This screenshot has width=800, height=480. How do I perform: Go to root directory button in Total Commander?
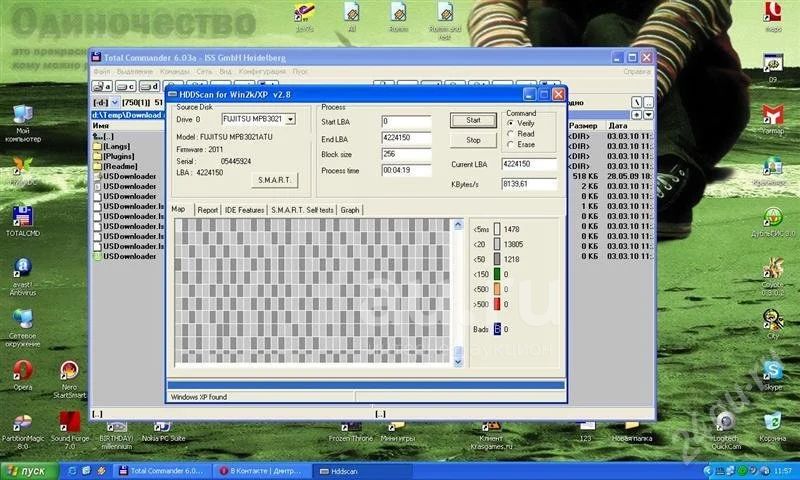click(637, 103)
